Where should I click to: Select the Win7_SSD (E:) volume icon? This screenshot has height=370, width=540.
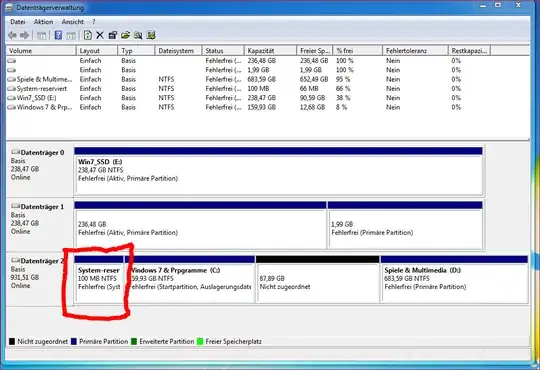click(x=12, y=98)
